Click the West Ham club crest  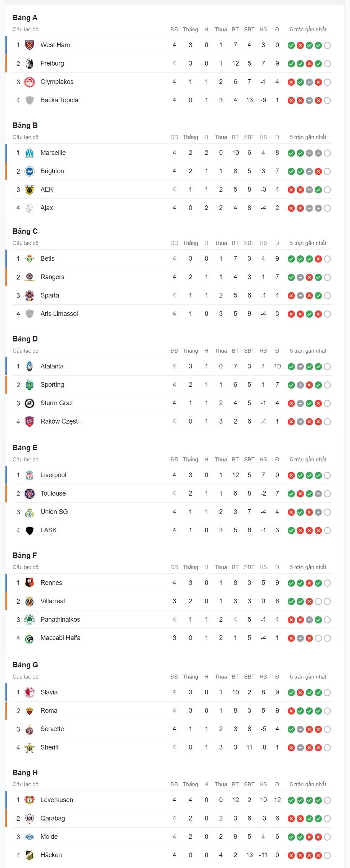30,45
